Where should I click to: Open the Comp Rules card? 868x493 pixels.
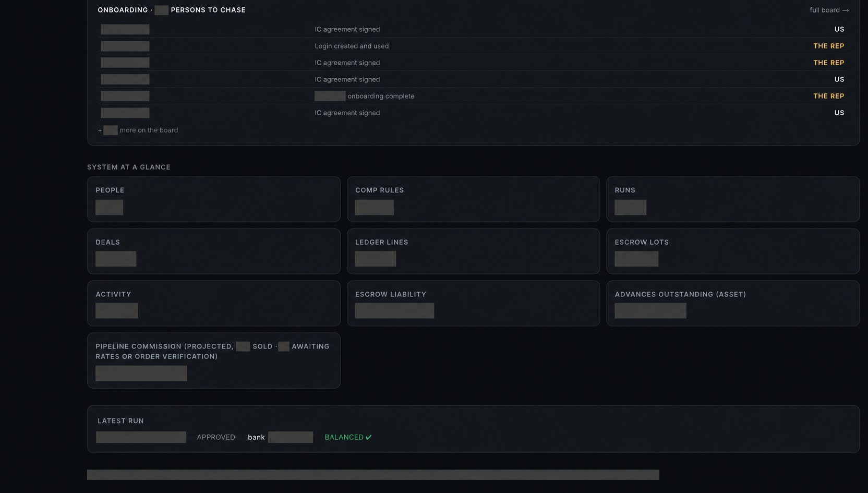point(473,199)
